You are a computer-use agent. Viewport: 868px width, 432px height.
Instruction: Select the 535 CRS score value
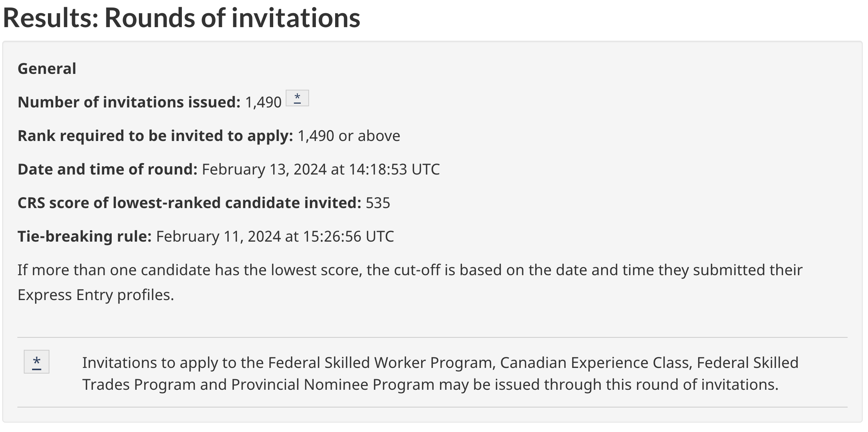pyautogui.click(x=378, y=203)
